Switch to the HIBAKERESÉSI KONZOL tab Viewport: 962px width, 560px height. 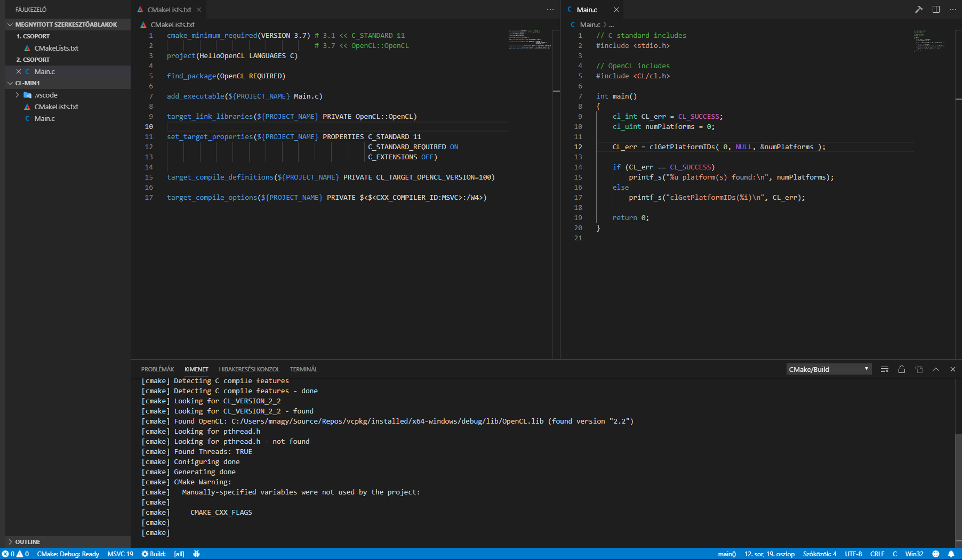tap(249, 369)
